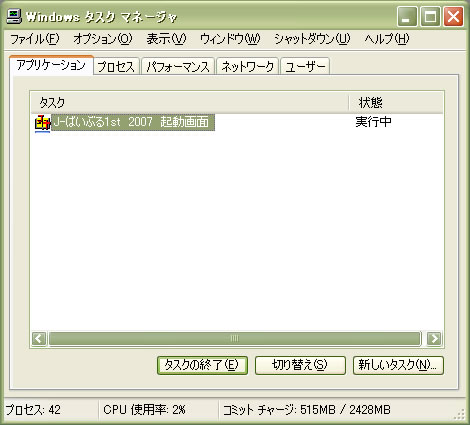Switch to the ネットワーク tab
Viewport: 470px width, 425px height.
click(x=247, y=67)
